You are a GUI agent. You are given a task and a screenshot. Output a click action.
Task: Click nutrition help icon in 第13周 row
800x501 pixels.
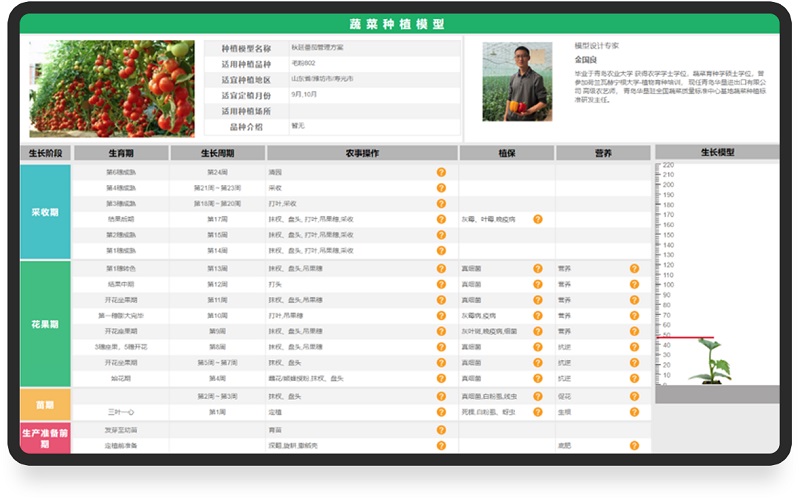[634, 268]
